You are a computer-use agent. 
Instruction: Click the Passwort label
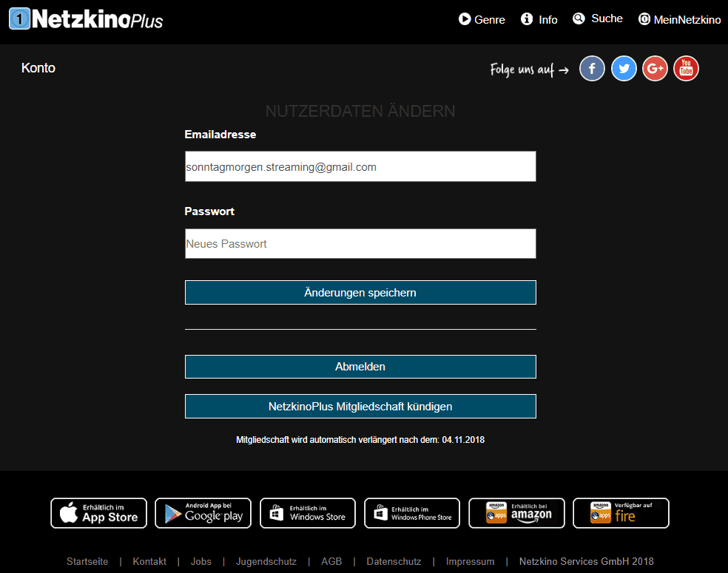[209, 211]
